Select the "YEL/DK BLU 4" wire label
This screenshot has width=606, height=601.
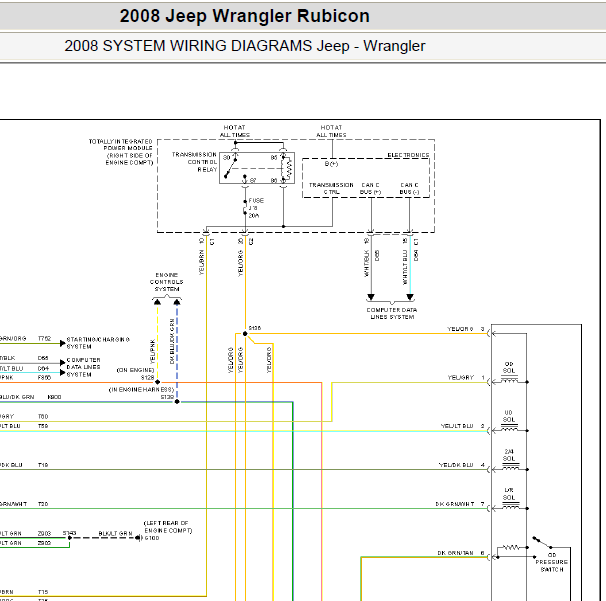pyautogui.click(x=462, y=465)
